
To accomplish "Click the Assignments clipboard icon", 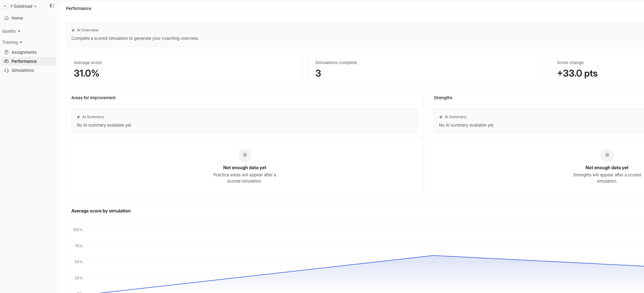I will click(7, 52).
